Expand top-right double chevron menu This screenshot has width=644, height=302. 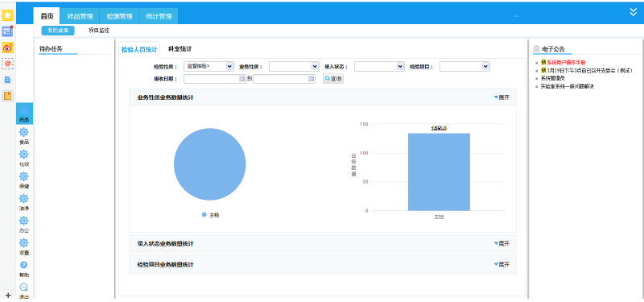(633, 12)
